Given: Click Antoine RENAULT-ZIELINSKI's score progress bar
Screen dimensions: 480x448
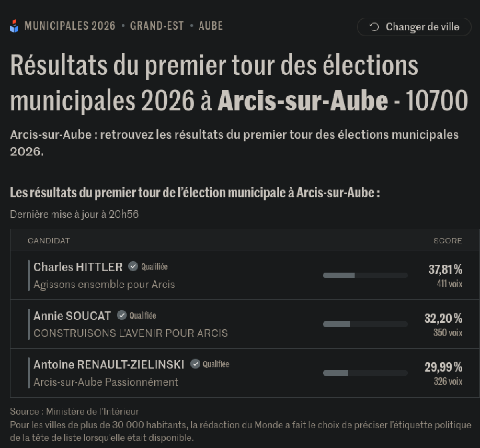Looking at the screenshot, I should [x=365, y=373].
